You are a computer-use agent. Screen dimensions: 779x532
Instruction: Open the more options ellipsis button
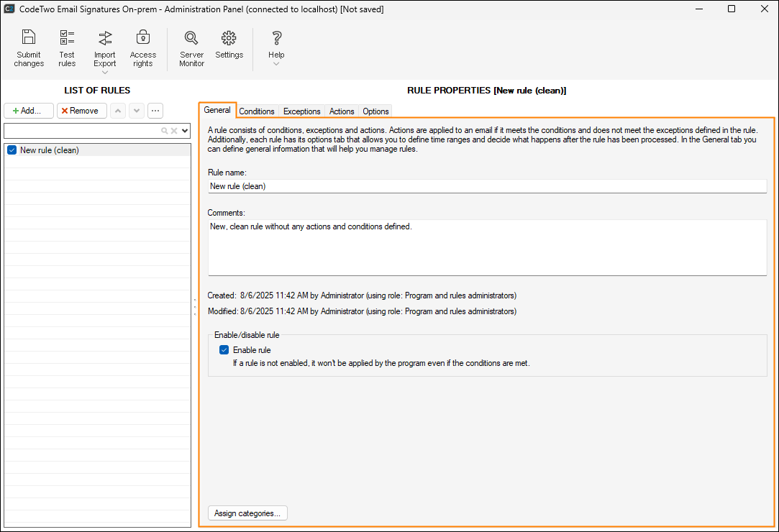pyautogui.click(x=155, y=111)
